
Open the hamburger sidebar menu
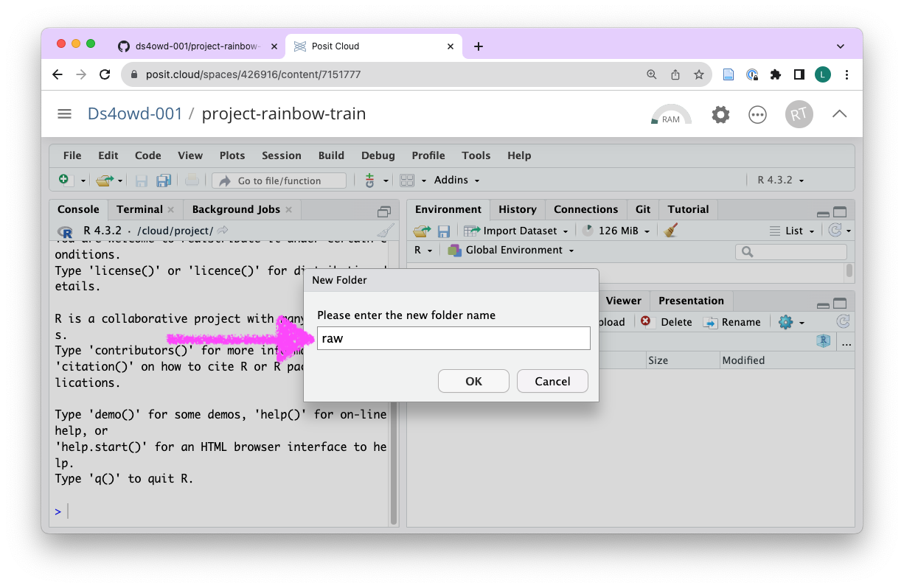tap(64, 114)
